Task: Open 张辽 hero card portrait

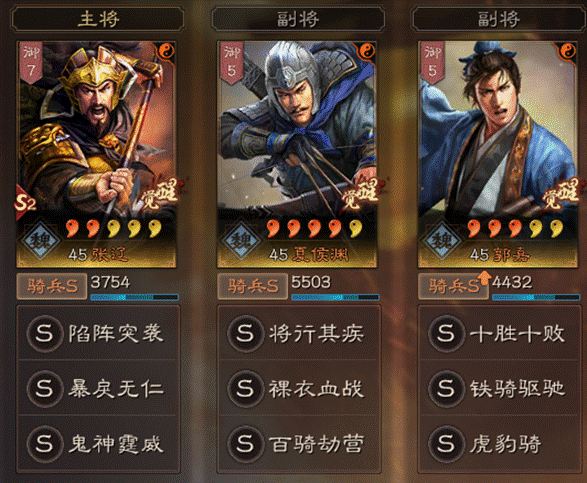Action: pyautogui.click(x=96, y=154)
